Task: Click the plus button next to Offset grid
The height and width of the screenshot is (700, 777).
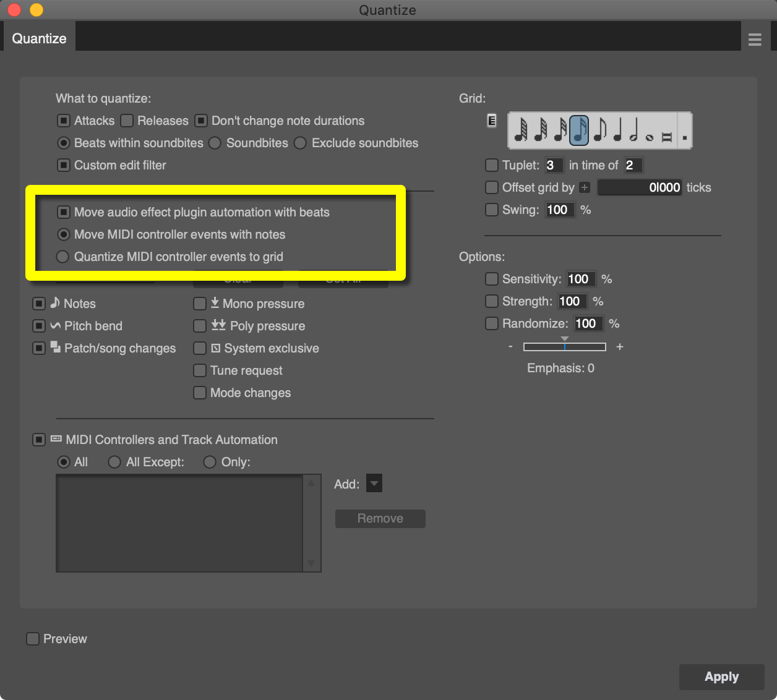Action: pos(584,187)
